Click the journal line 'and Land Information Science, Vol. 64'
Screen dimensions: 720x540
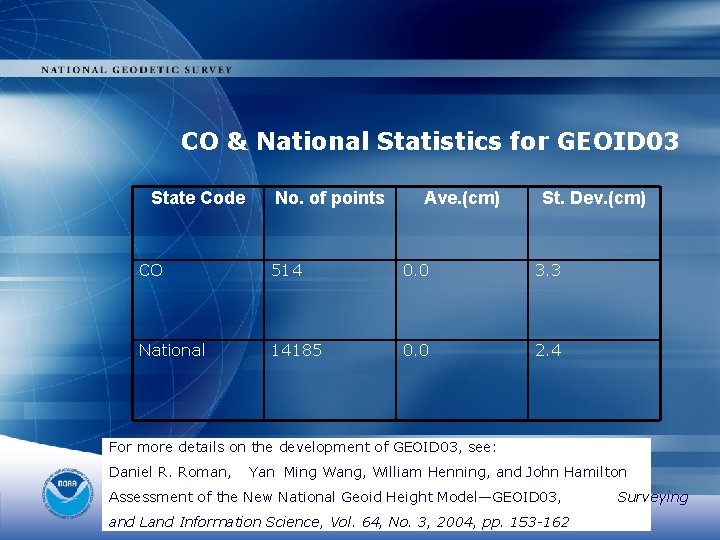339,522
